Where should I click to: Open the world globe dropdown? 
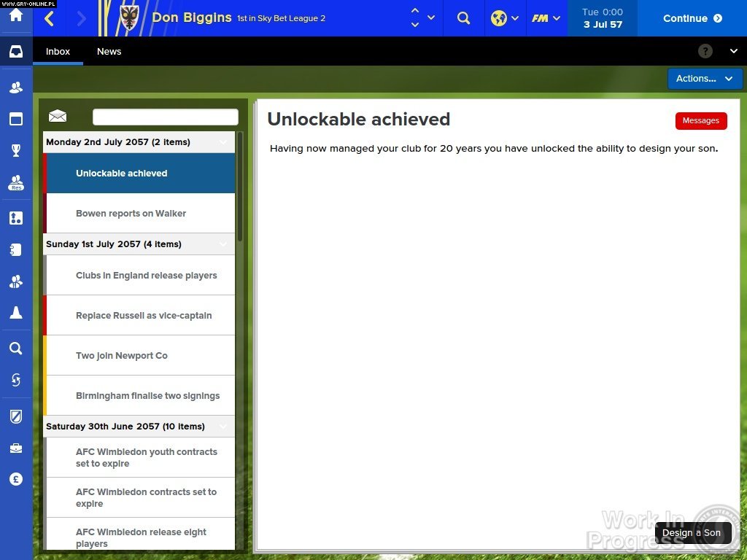click(x=505, y=18)
